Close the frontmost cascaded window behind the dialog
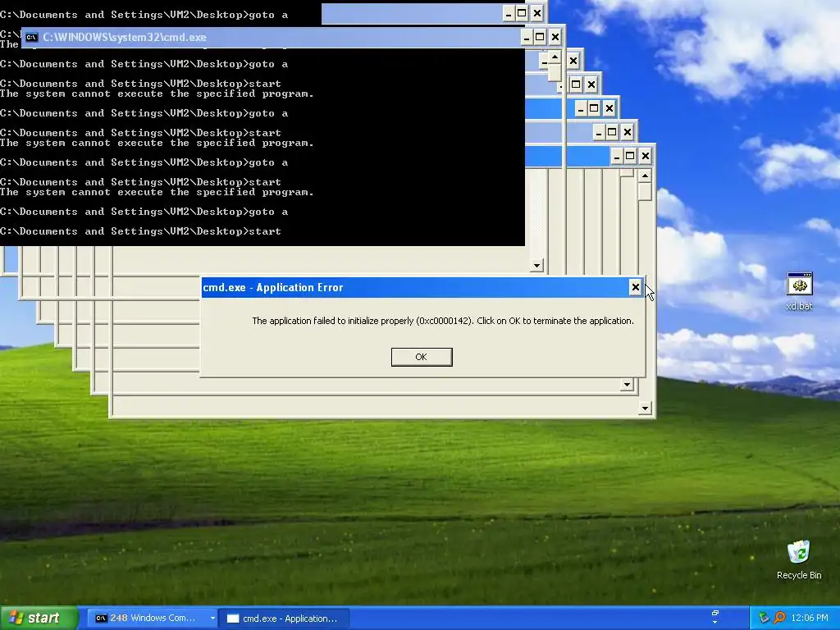This screenshot has height=630, width=840. 645,156
